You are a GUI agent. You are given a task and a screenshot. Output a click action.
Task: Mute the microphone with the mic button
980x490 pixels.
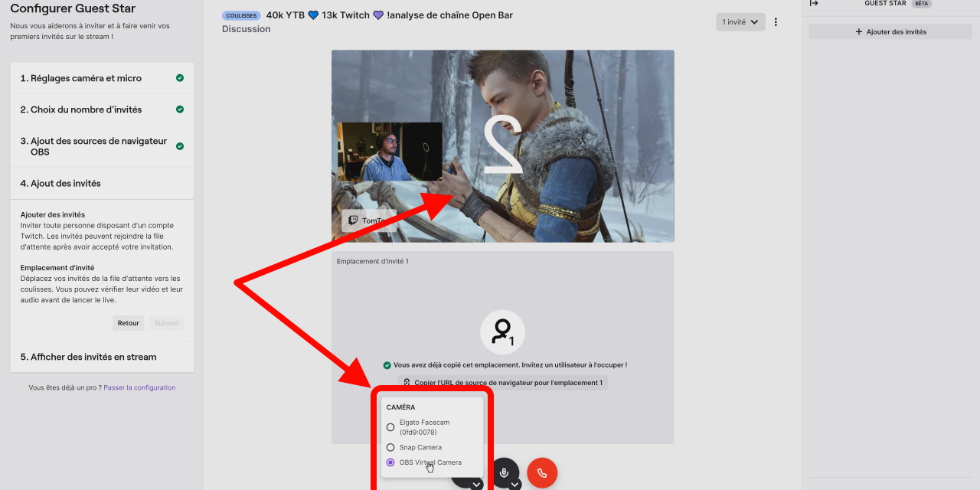(x=504, y=472)
